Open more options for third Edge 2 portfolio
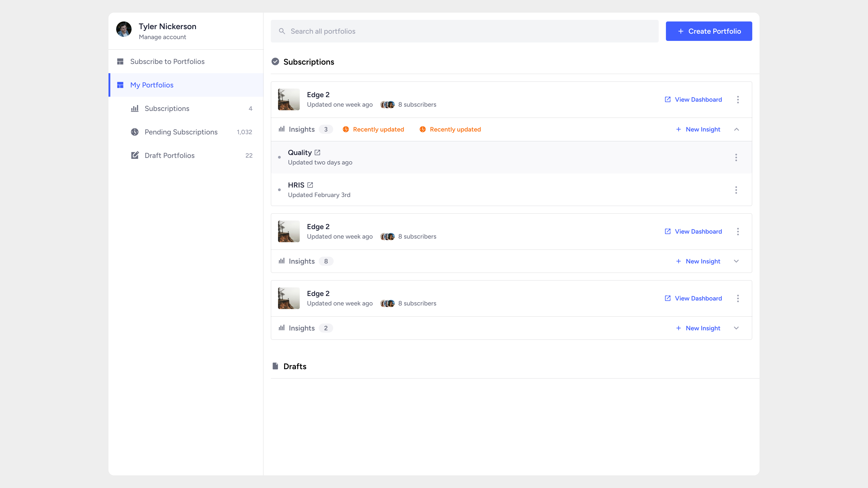Screen dimensions: 868x488 [x=738, y=298]
